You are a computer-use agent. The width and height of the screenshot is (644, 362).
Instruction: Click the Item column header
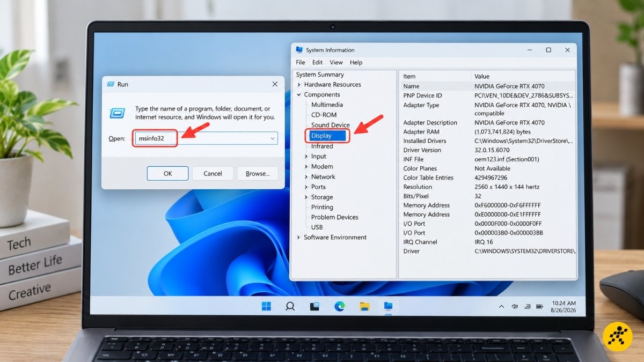point(435,76)
